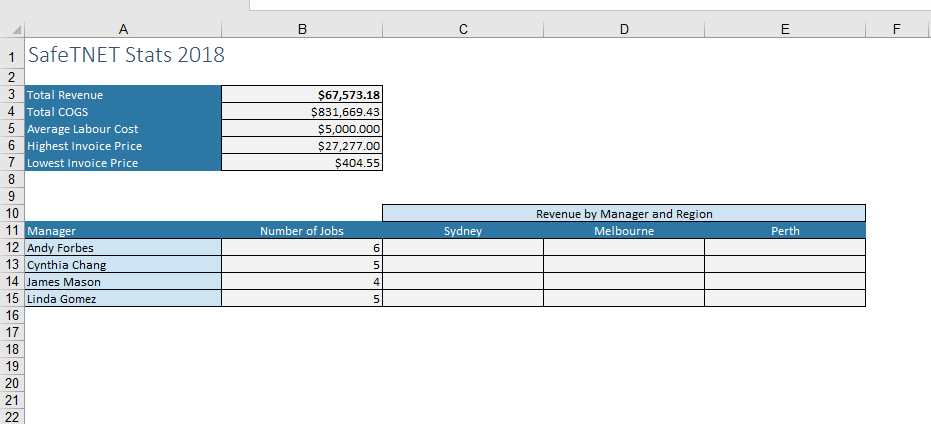Select row 22 header
The width and height of the screenshot is (931, 424).
pos(12,417)
